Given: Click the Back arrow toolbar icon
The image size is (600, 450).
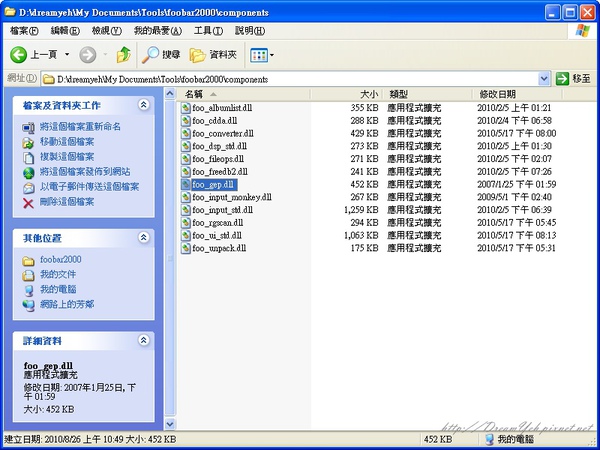Looking at the screenshot, I should [x=18, y=55].
